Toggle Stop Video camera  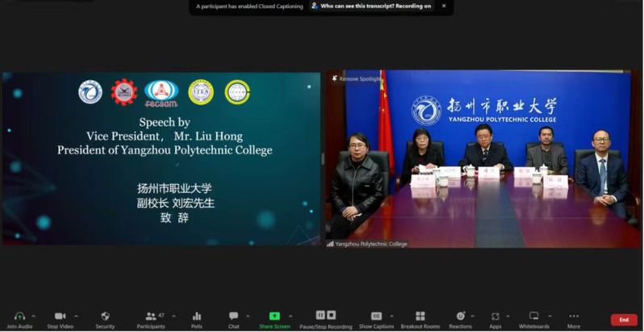[60, 316]
